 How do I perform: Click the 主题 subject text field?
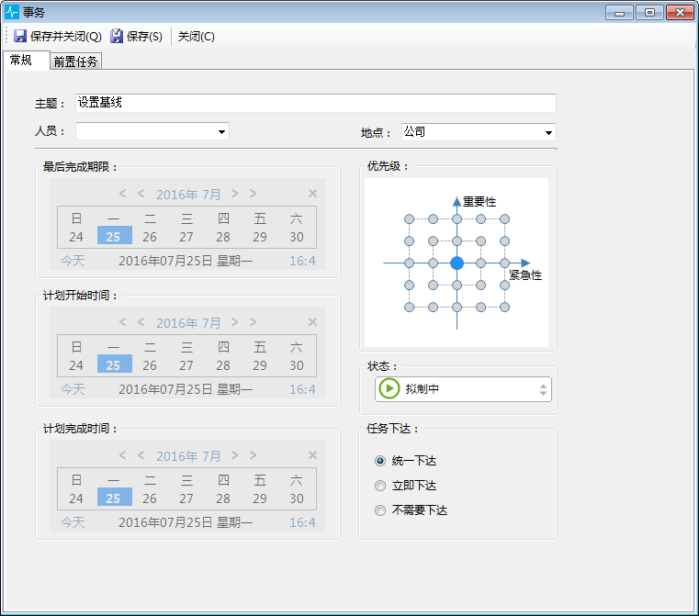click(315, 103)
